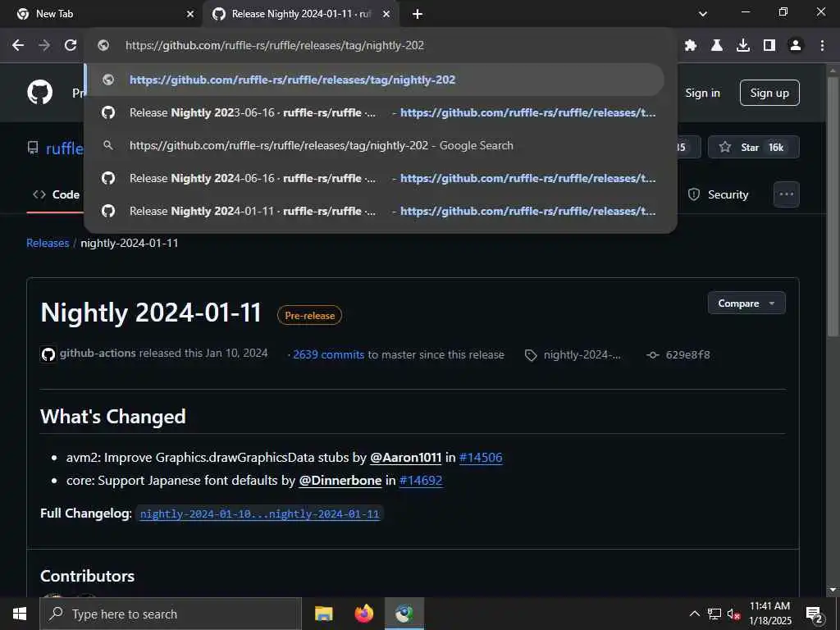Click the browser back arrow
840x630 pixels.
(18, 46)
